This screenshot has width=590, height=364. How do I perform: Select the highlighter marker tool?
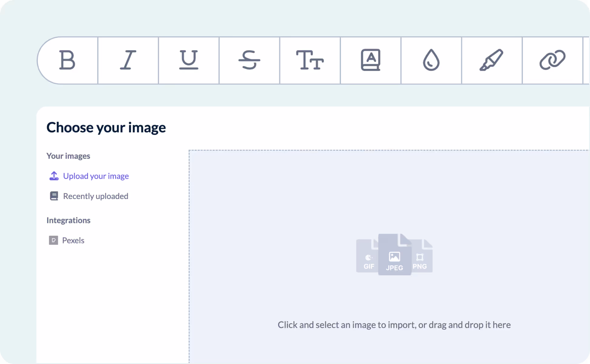click(491, 60)
